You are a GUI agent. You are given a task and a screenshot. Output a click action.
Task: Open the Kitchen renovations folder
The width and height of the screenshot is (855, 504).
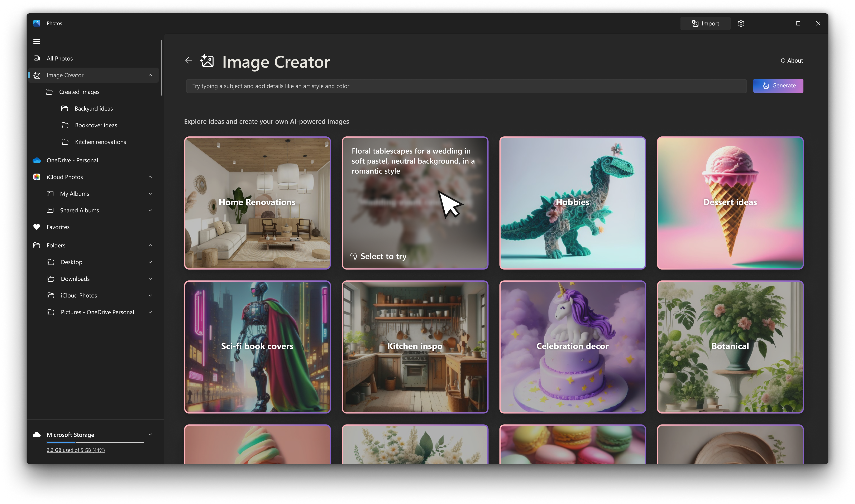(100, 142)
